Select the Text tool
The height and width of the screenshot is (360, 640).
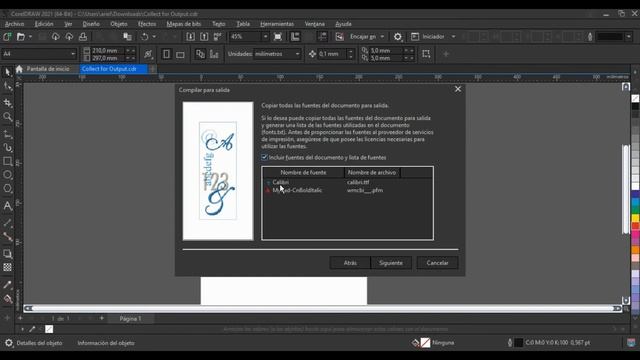click(x=7, y=205)
